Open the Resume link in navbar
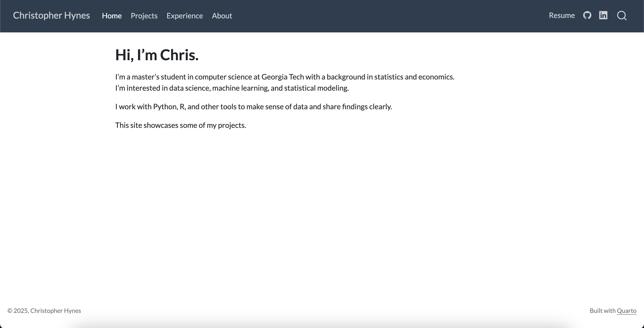The height and width of the screenshot is (328, 644). (562, 16)
